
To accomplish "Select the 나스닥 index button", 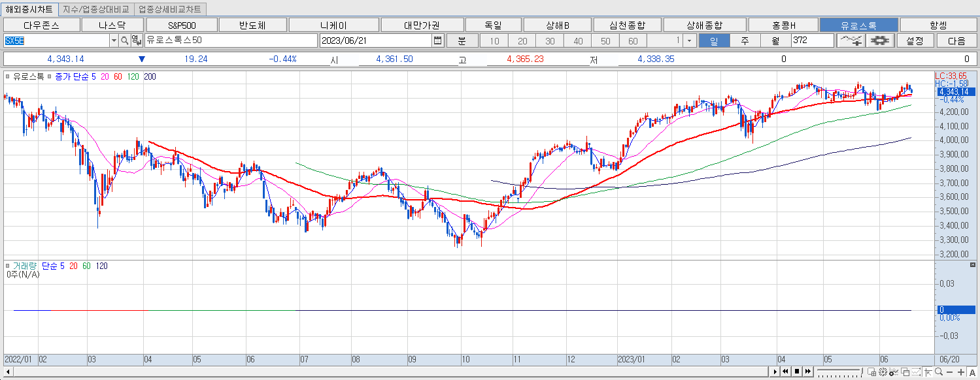I will 112,25.
